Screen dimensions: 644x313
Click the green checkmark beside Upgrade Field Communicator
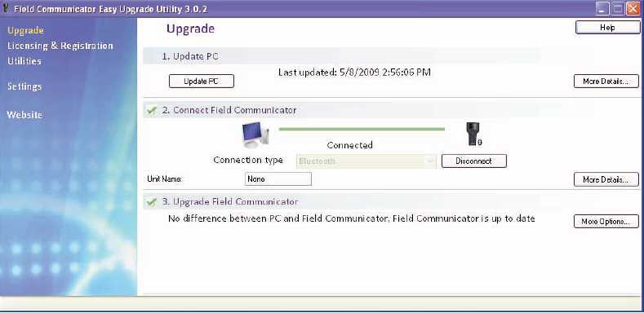pyautogui.click(x=152, y=202)
